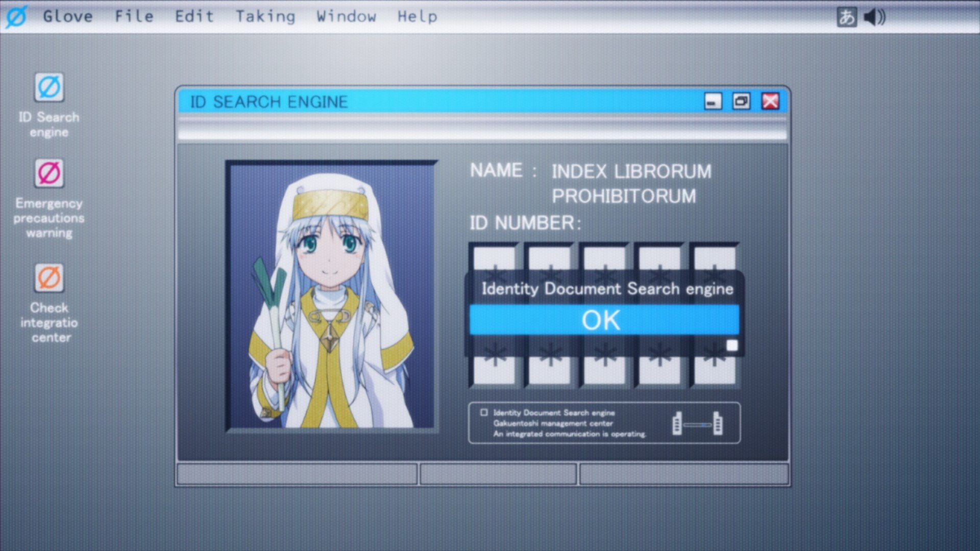980x551 pixels.
Task: Click 'PROHIBITORUM' name text
Action: point(624,196)
